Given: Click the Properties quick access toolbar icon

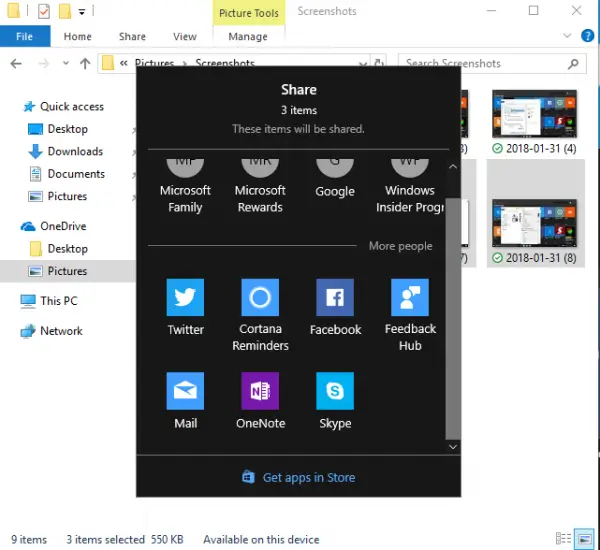Looking at the screenshot, I should point(44,11).
